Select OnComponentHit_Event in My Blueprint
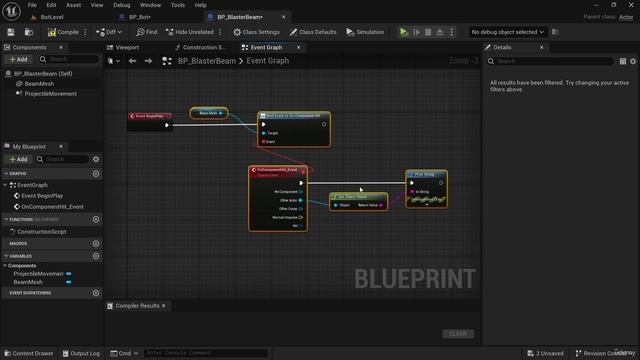640x360 pixels. (x=52, y=207)
